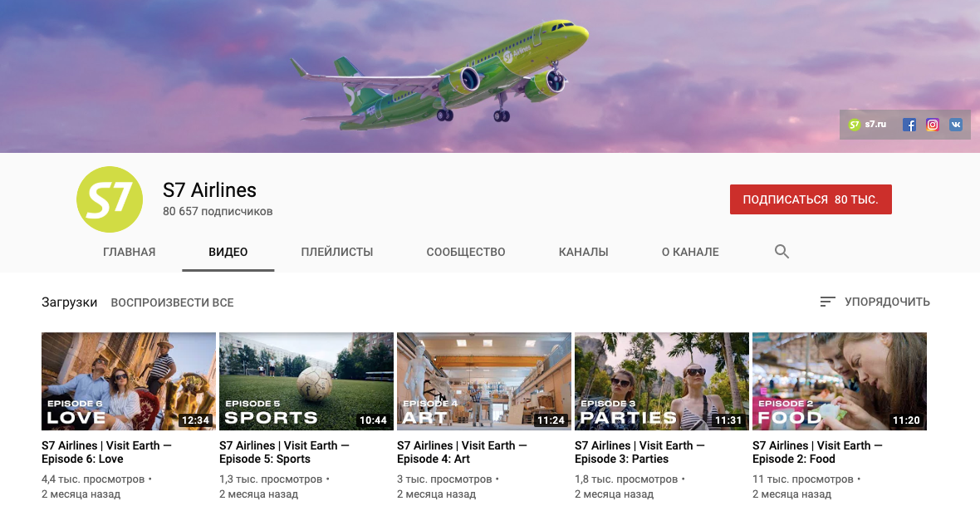Click the channel search magnifier icon
Viewport: 980px width, 516px height.
[x=782, y=252]
